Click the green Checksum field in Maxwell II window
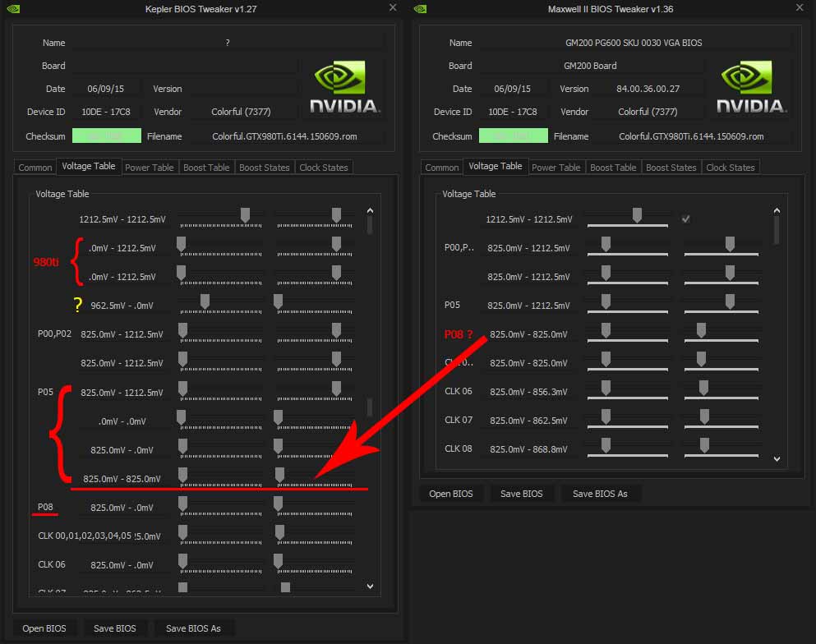The width and height of the screenshot is (816, 644). (x=514, y=136)
